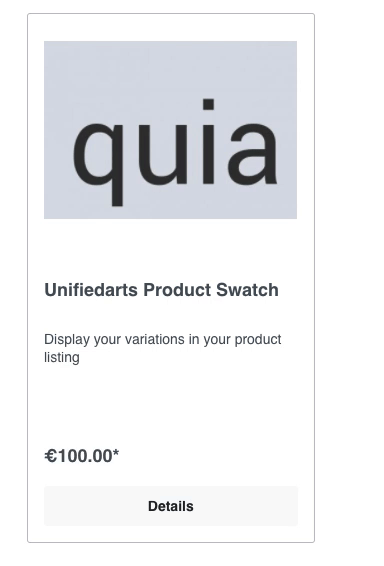Image resolution: width=384 pixels, height=566 pixels.
Task: Click the word "product" in the description
Action: pos(258,340)
